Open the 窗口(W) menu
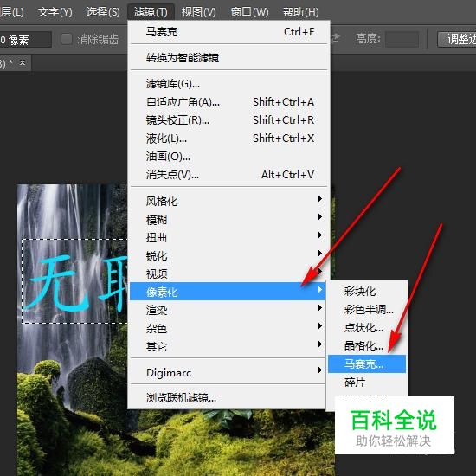This screenshot has height=476, width=476. pos(249,12)
